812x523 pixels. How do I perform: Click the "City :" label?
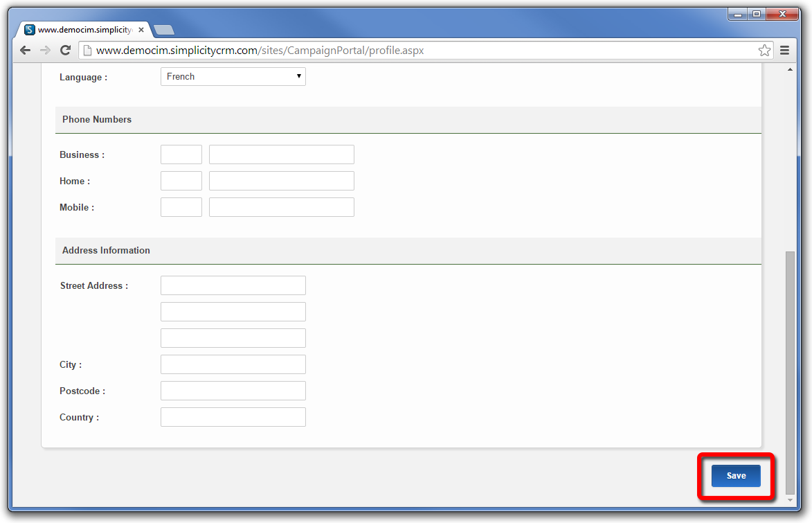click(x=71, y=364)
